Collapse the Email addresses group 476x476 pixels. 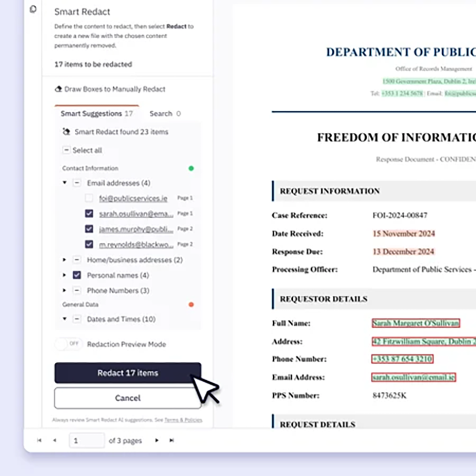click(65, 183)
